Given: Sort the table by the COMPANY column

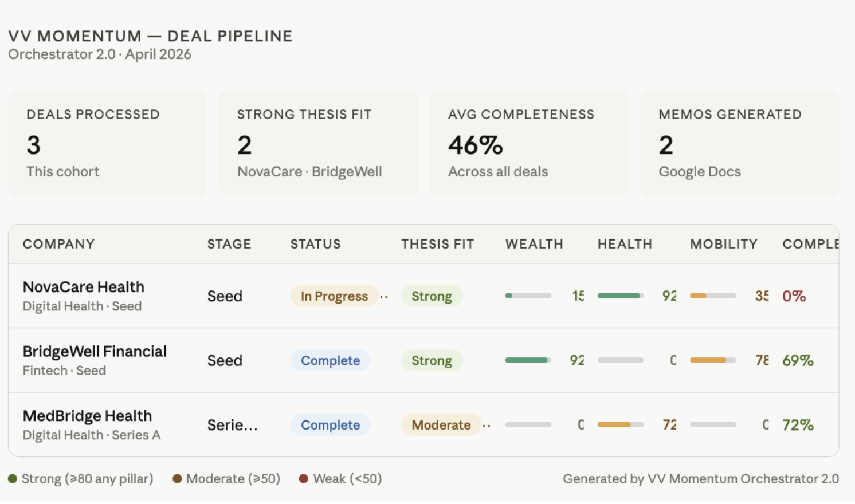Looking at the screenshot, I should tap(58, 244).
